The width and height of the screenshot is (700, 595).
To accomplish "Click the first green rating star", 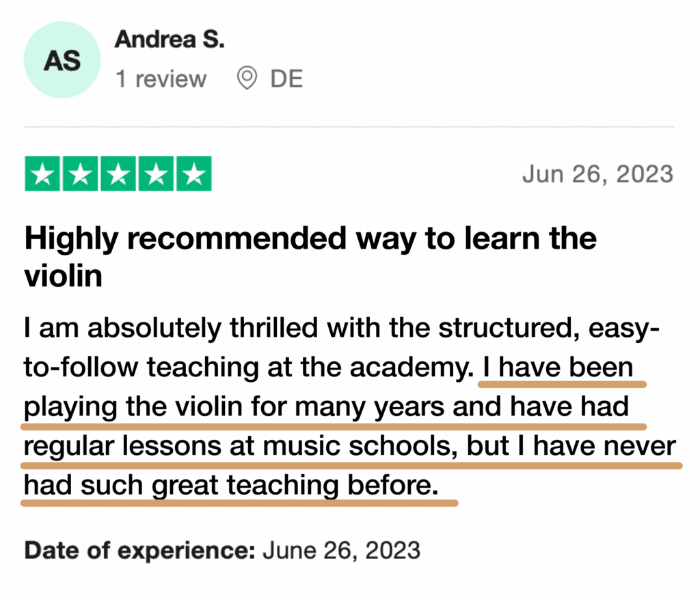I will pos(42,174).
